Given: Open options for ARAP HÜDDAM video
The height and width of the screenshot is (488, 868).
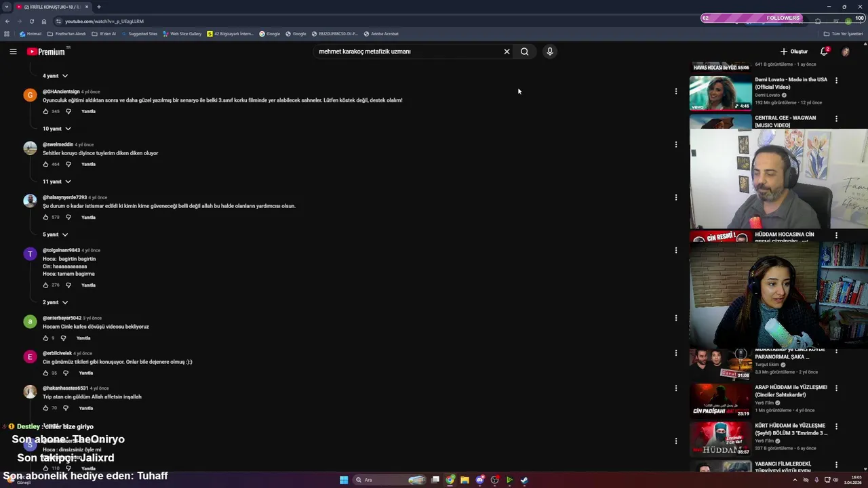Looking at the screenshot, I should [836, 388].
